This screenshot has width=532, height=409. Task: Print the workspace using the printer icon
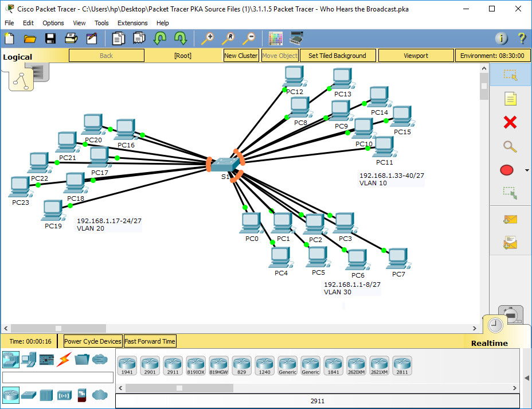[71, 38]
